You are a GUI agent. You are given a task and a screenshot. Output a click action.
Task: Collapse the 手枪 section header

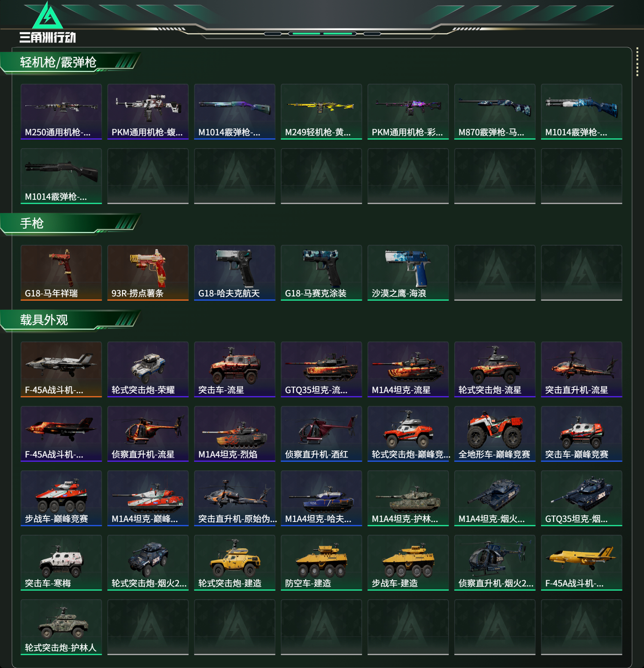[71, 224]
